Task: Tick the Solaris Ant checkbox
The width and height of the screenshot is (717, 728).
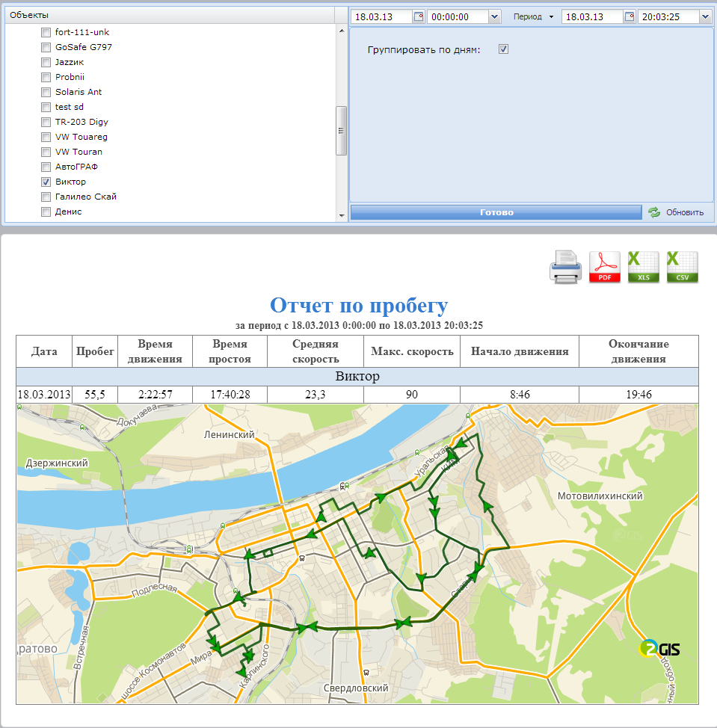Action: coord(46,92)
